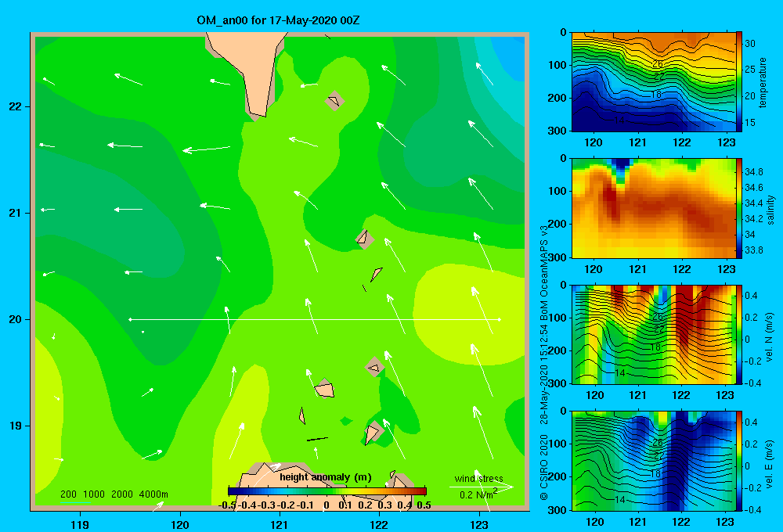Open the temperature depth section panel

tap(654, 82)
